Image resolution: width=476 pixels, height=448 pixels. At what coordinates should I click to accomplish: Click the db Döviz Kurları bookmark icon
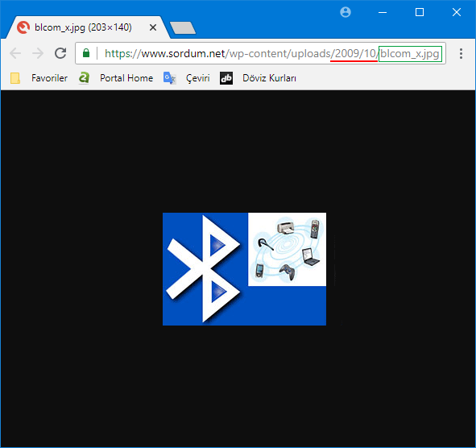pyautogui.click(x=226, y=78)
